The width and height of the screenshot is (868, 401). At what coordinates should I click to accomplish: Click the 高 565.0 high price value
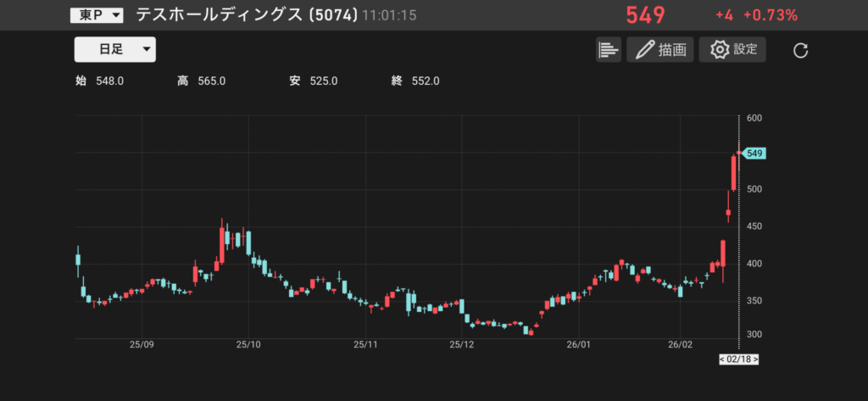[211, 81]
